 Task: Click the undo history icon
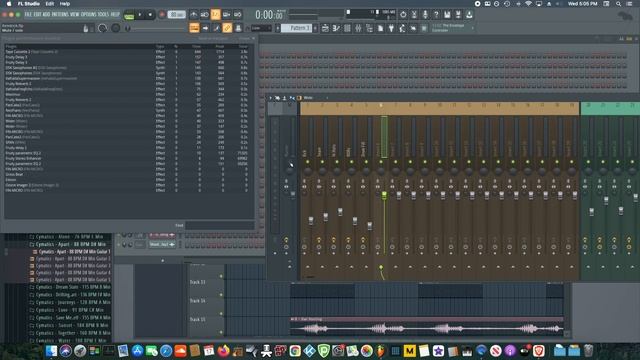pos(403,15)
